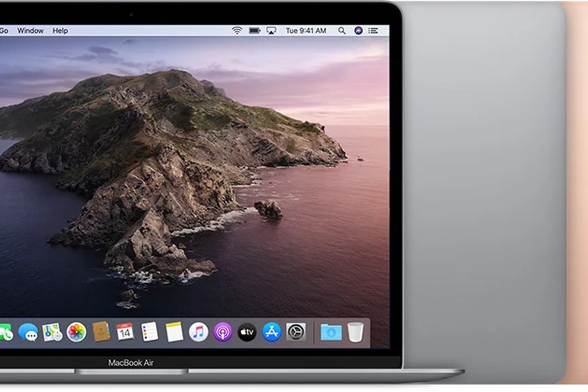Viewport: 588px width, 392px height.
Task: Click the Wi-Fi status icon
Action: click(237, 30)
